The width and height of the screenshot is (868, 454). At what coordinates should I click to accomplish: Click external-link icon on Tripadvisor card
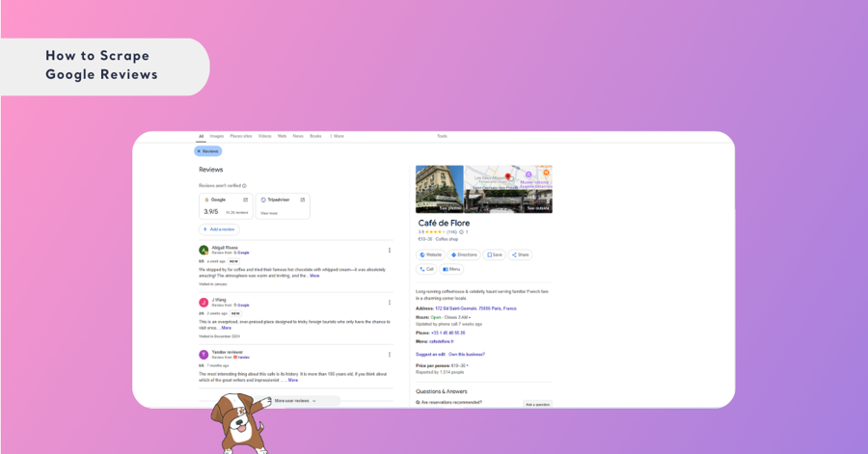[302, 200]
